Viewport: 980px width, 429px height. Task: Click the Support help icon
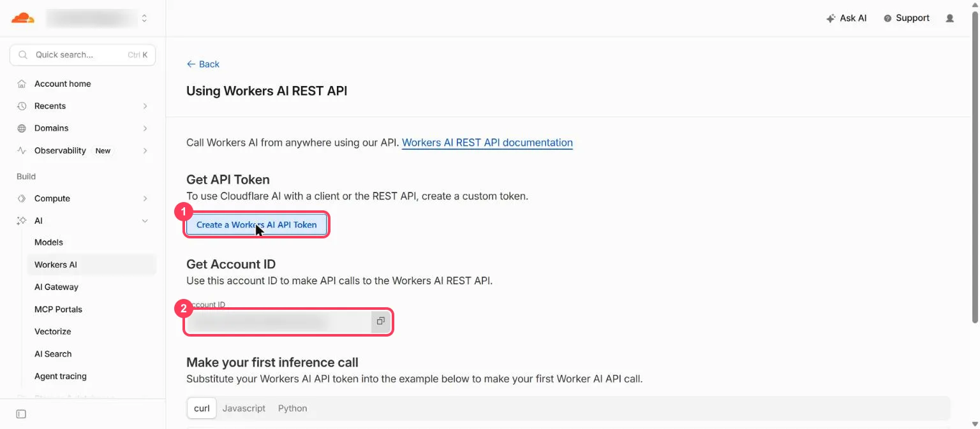(887, 18)
